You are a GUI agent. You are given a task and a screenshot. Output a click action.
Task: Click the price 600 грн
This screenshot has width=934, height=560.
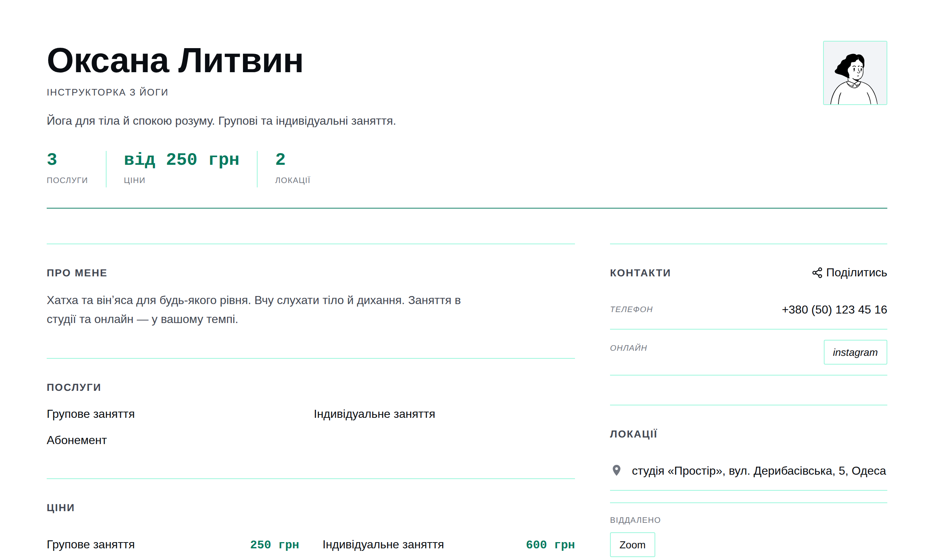551,545
